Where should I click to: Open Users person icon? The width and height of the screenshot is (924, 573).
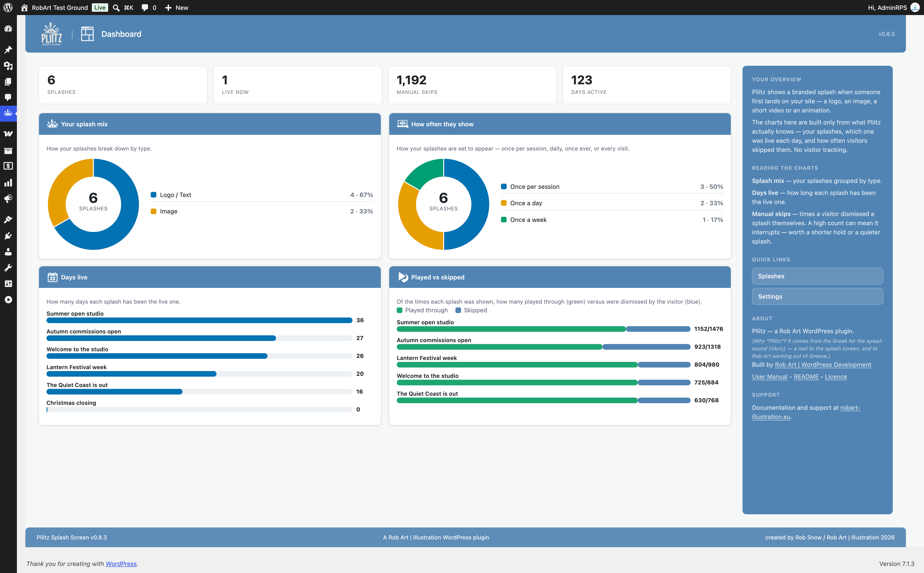pyautogui.click(x=8, y=252)
